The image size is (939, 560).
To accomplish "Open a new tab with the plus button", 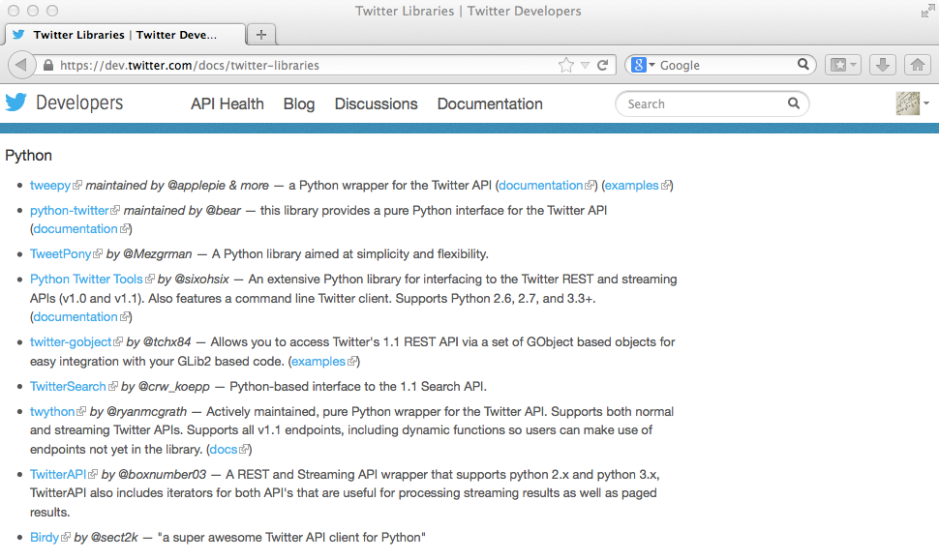I will click(x=261, y=35).
